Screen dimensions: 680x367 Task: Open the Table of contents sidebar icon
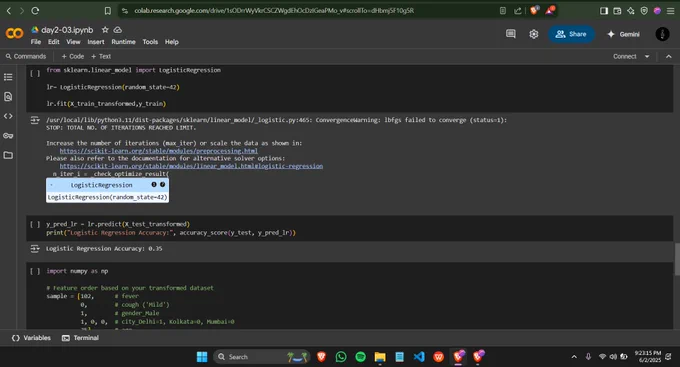8,77
